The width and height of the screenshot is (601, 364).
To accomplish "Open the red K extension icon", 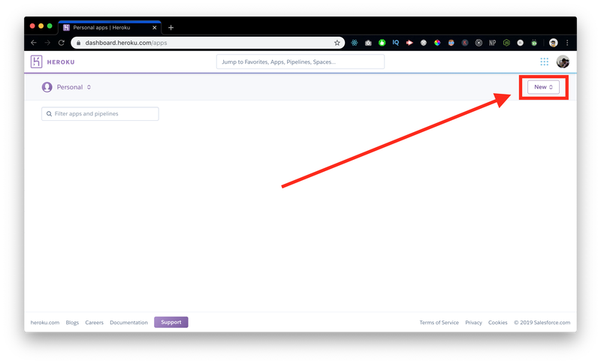I will click(x=464, y=43).
